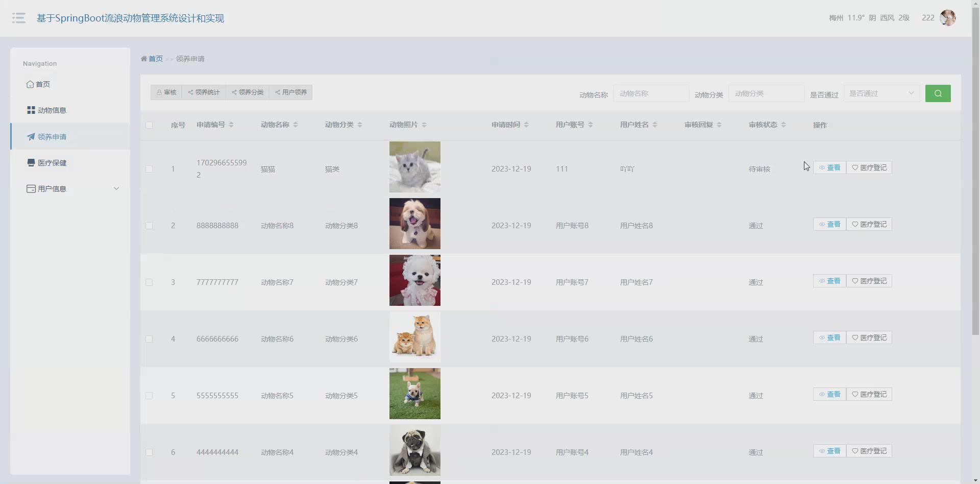Click 医疗登记 for row 5555555555
Viewport: 980px width, 484px height.
tap(869, 394)
